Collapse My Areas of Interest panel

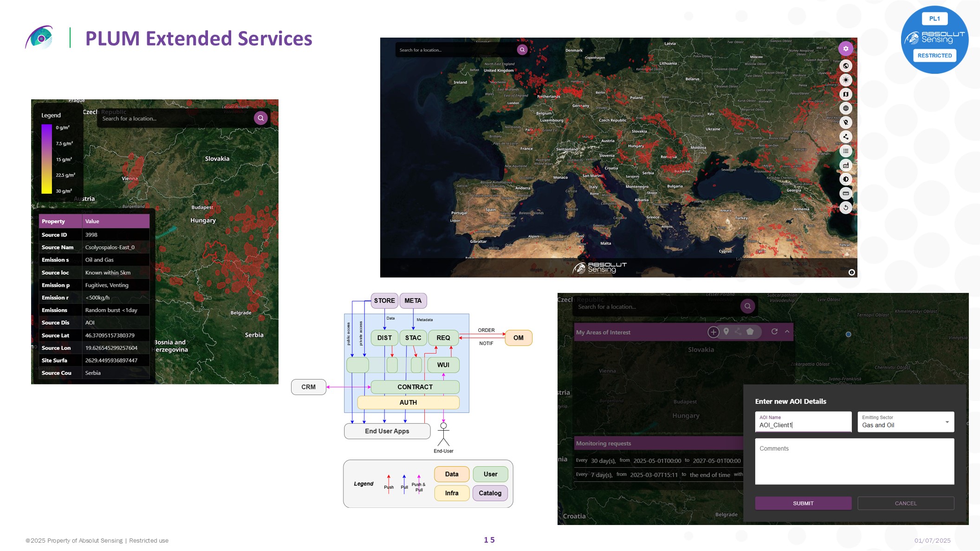[787, 332]
